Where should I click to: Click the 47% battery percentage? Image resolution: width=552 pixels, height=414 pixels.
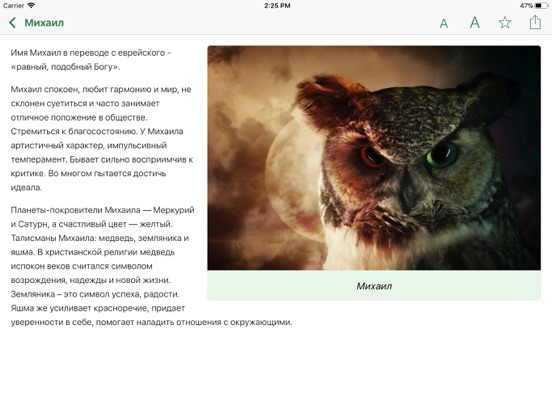[526, 6]
